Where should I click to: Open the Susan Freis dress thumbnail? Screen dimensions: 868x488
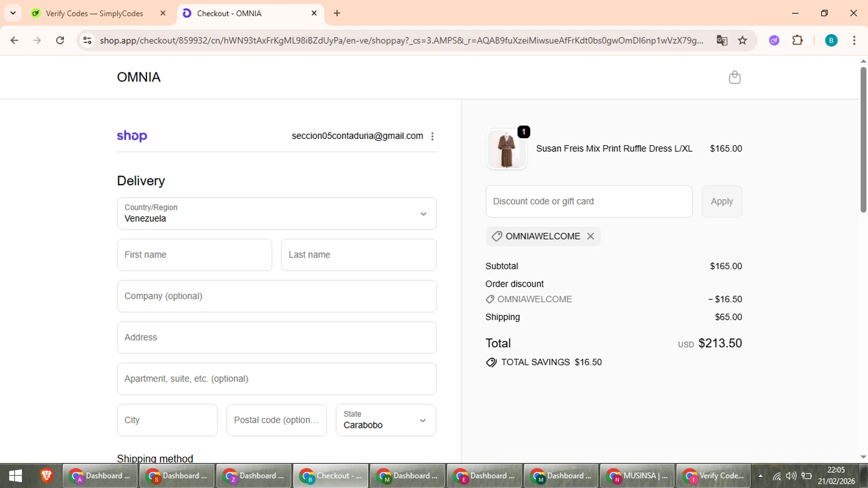pos(506,149)
